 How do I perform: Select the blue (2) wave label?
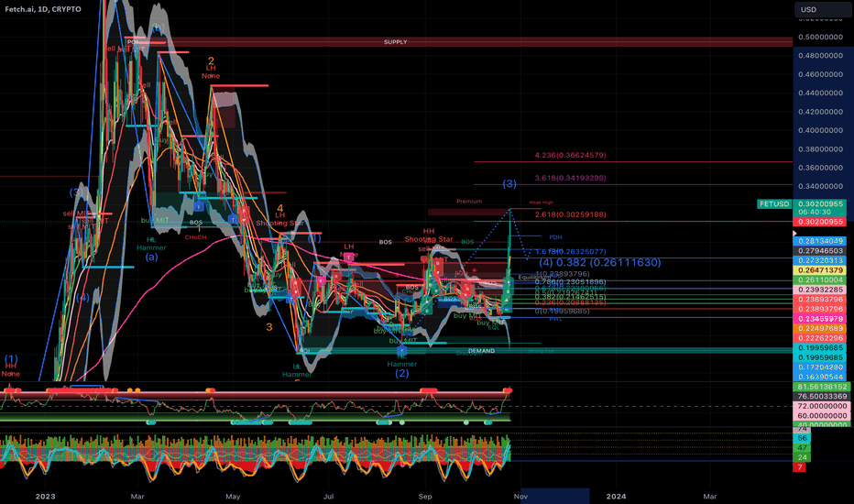coord(402,373)
